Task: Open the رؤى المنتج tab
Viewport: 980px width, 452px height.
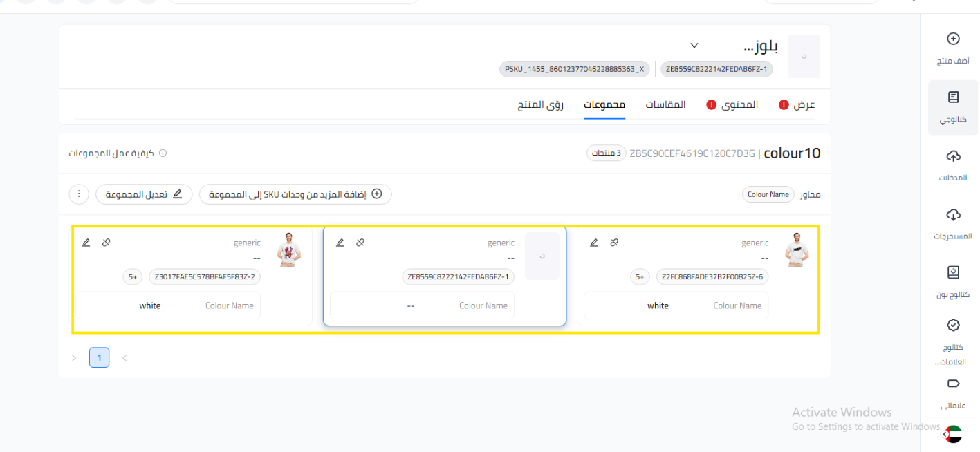Action: 541,105
